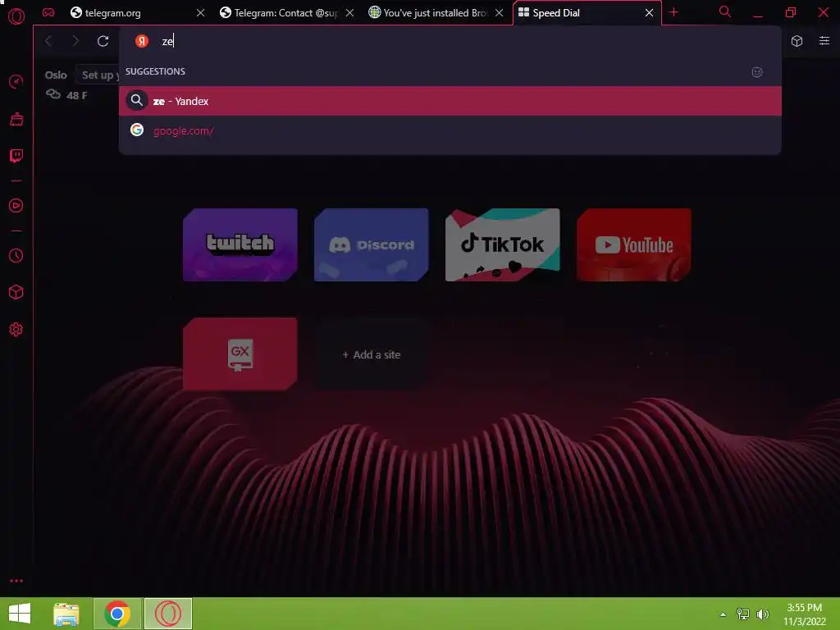
Task: Click the Add a site tile
Action: coord(372,354)
